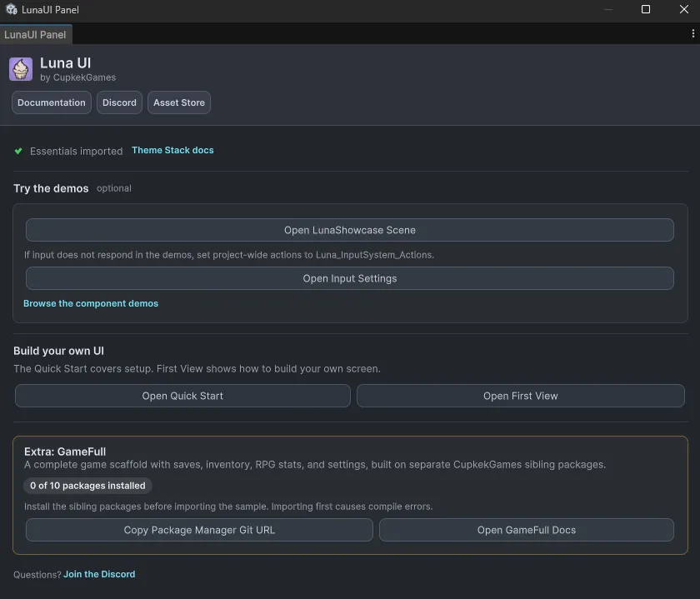Click the Quick Start covers setup description
The width and height of the screenshot is (700, 599).
pos(197,369)
